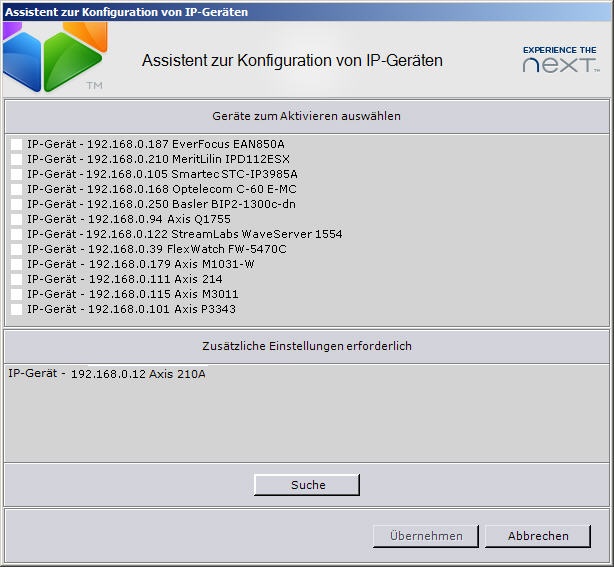Click the text 192.168.0.168 Optelecom C-60 E-MC
The height and width of the screenshot is (567, 614).
click(x=191, y=189)
